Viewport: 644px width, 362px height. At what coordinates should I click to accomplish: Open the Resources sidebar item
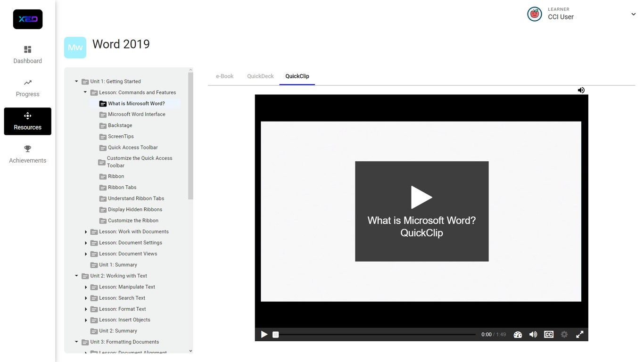pyautogui.click(x=27, y=121)
